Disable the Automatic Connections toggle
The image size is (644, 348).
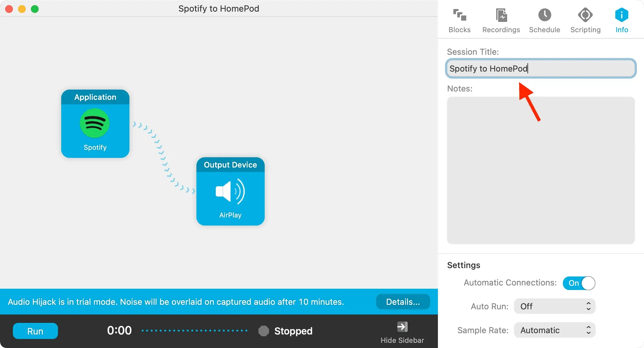[579, 283]
